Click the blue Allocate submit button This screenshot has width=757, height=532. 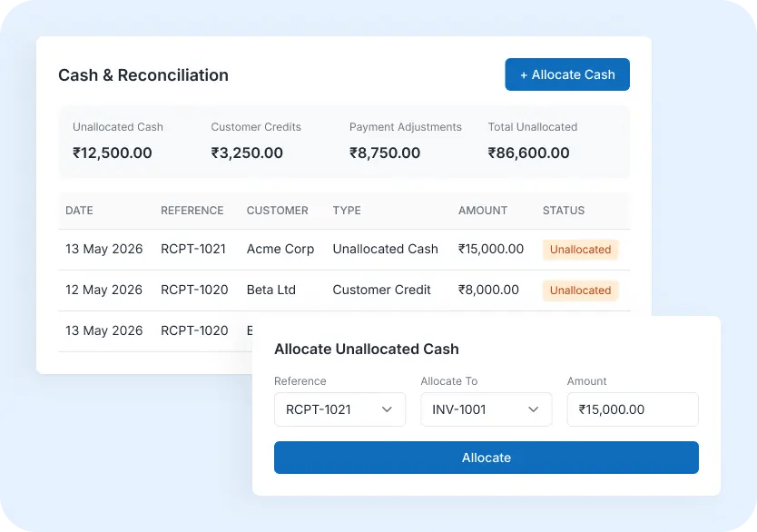[487, 458]
